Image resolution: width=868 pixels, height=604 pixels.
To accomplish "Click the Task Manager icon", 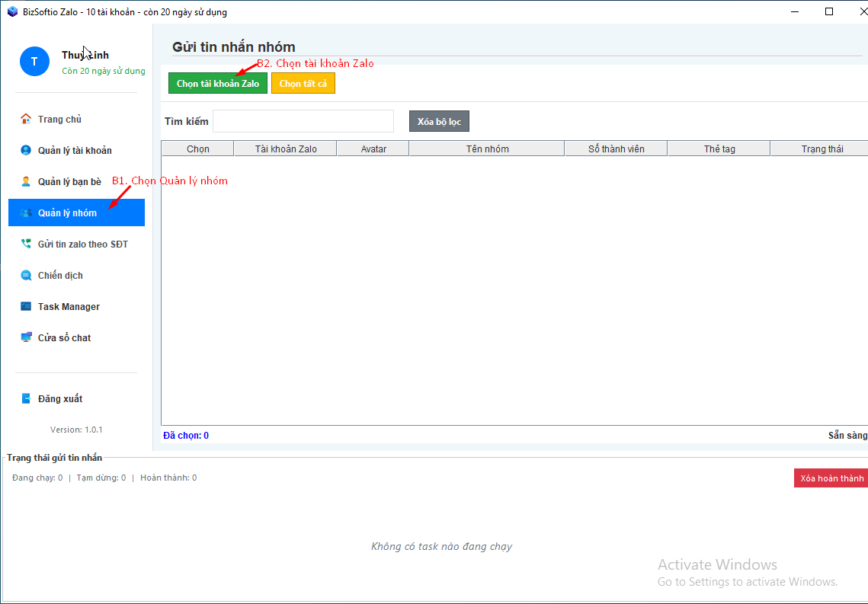I will [26, 306].
